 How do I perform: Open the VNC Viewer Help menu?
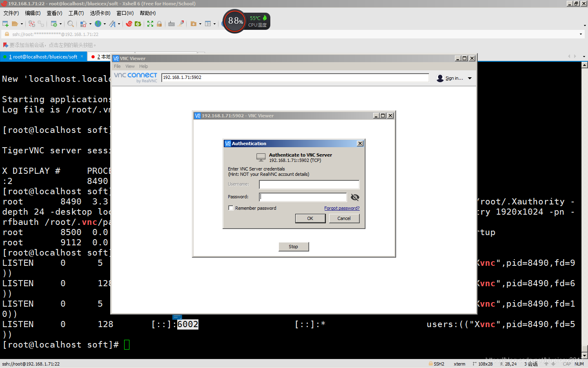(x=143, y=66)
